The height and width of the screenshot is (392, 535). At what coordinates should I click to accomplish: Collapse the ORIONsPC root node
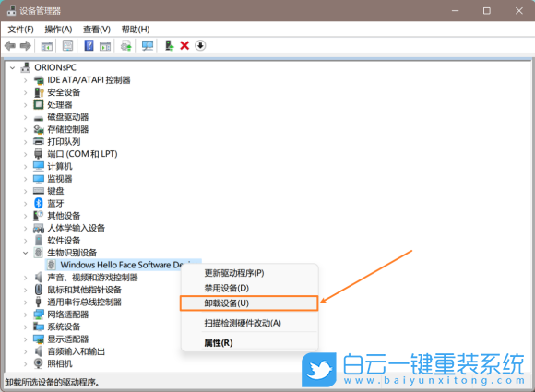click(x=13, y=68)
